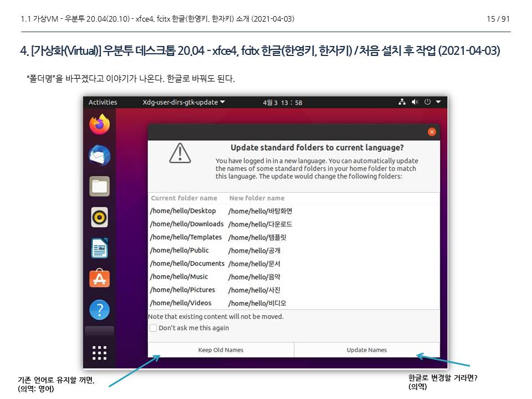Click the "Update standard folders" dialog heading
The image size is (532, 399).
tap(317, 147)
